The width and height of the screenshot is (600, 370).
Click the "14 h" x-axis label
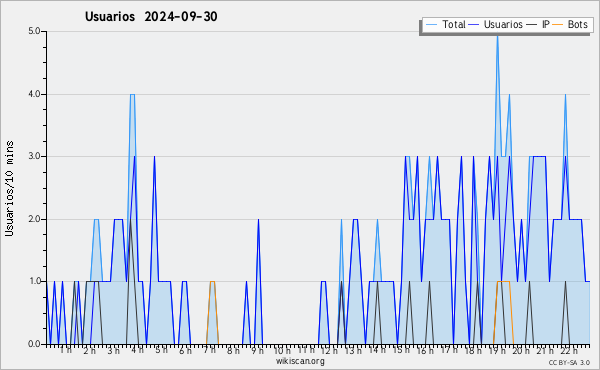[377, 350]
